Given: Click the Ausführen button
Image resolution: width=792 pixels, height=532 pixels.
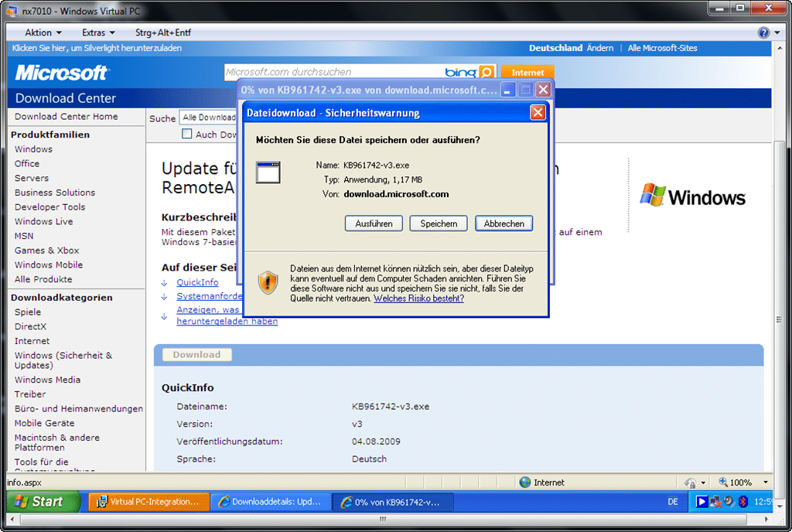Looking at the screenshot, I should tap(374, 223).
